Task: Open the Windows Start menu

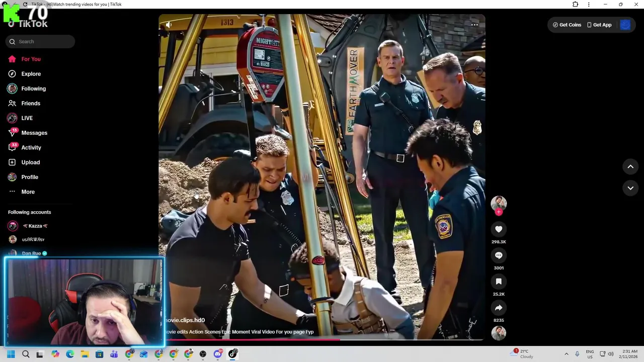Action: 11,354
